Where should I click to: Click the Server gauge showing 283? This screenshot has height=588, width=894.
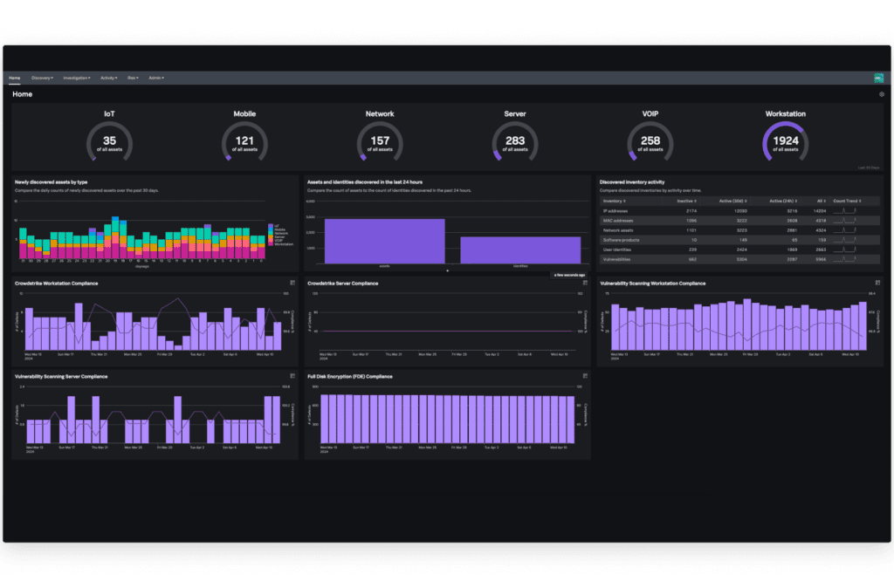pyautogui.click(x=515, y=142)
